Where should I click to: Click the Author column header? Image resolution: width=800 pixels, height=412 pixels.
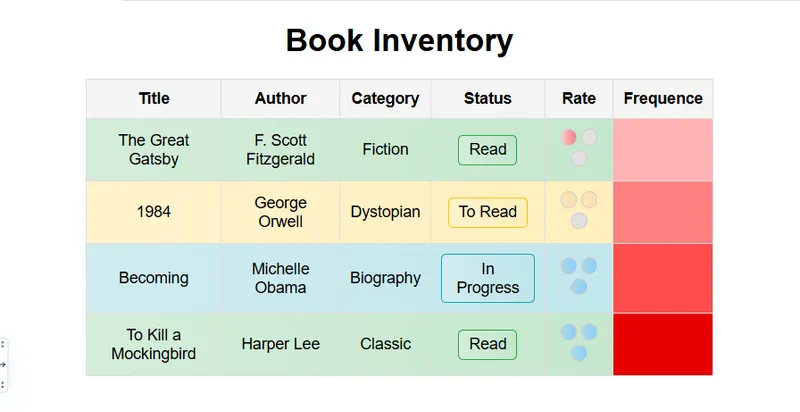[x=280, y=98]
